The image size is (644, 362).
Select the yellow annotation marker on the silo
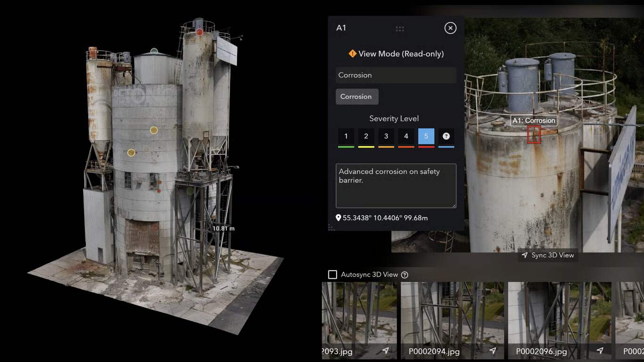point(153,130)
